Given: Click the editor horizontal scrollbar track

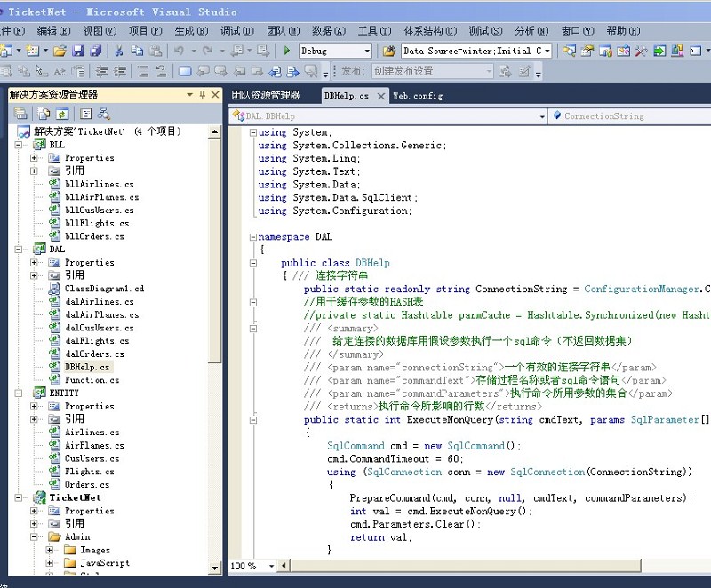Looking at the screenshot, I should coord(675,565).
